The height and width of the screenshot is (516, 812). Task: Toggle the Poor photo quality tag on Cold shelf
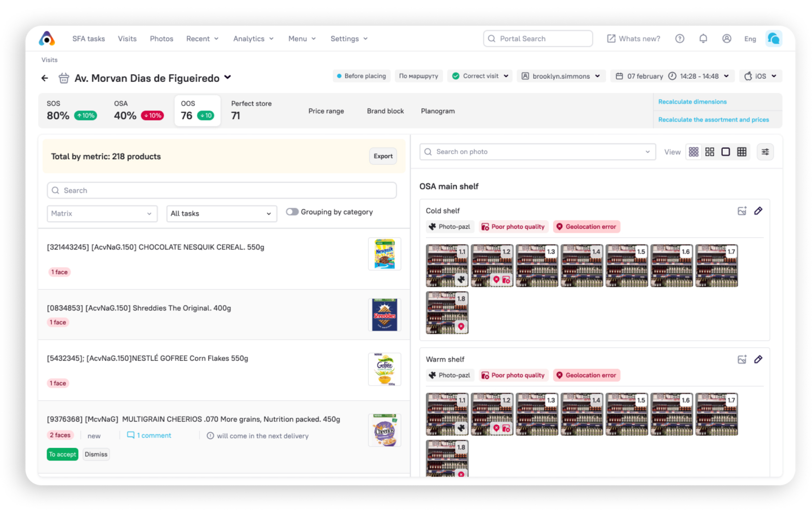pos(513,227)
